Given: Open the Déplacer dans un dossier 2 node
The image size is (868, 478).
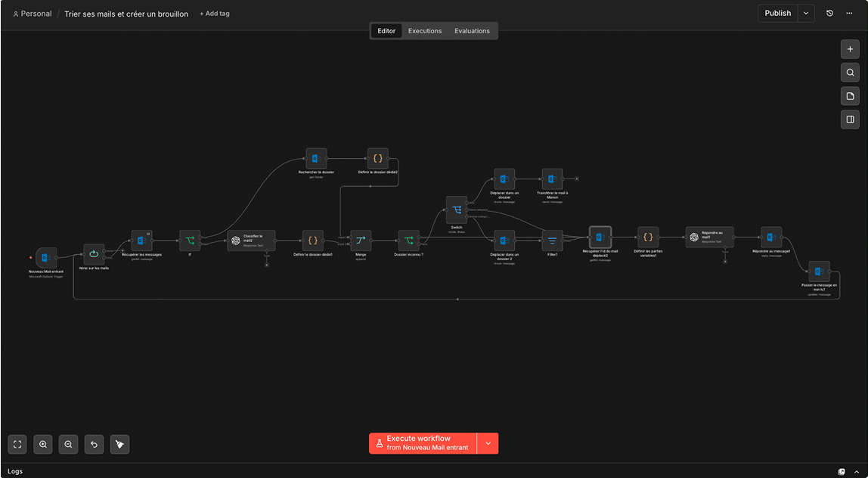Looking at the screenshot, I should tap(504, 241).
